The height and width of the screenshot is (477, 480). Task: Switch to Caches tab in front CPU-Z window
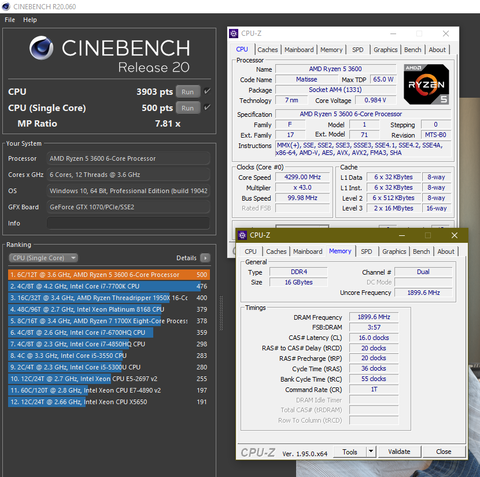pos(276,251)
